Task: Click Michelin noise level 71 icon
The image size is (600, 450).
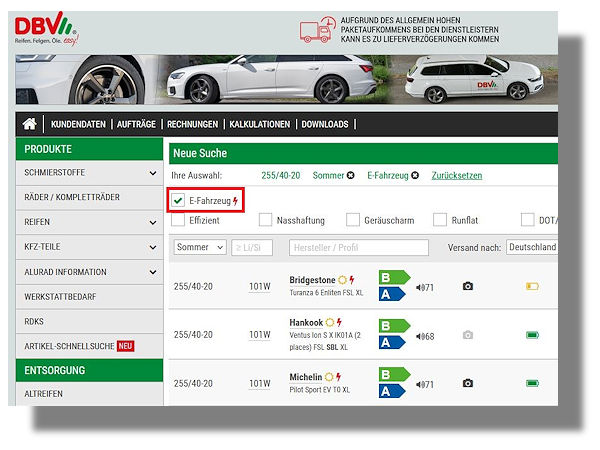Action: click(x=425, y=385)
